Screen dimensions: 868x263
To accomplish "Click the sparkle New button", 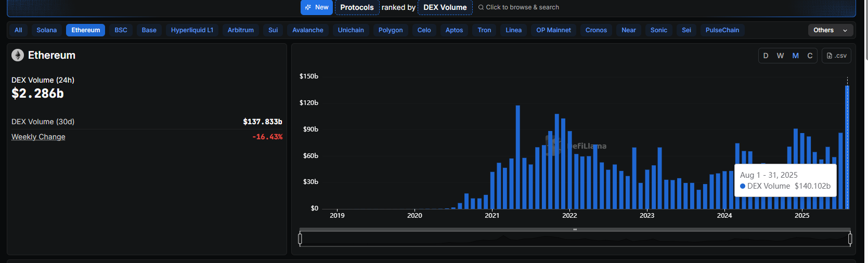I will (317, 7).
